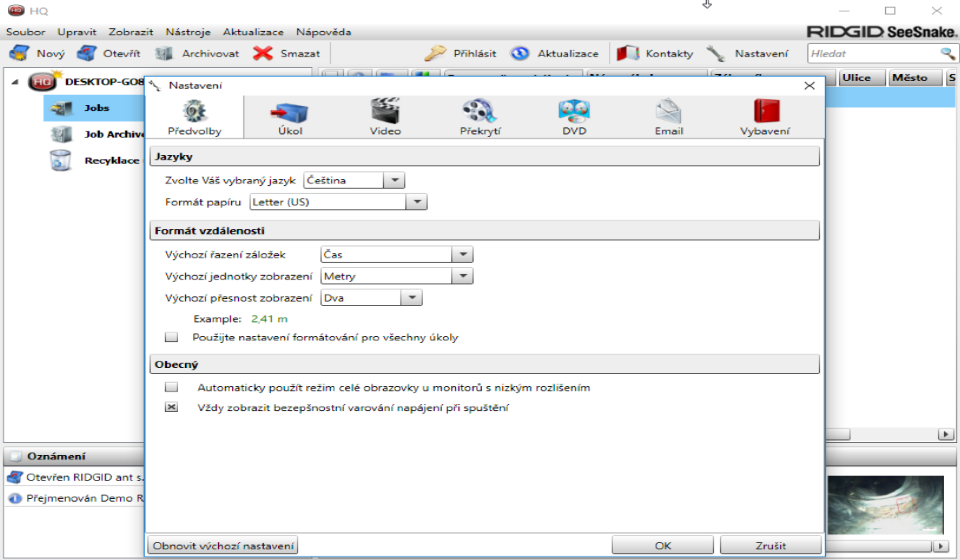Open the Nápověda menu
The width and height of the screenshot is (960, 560).
(324, 32)
